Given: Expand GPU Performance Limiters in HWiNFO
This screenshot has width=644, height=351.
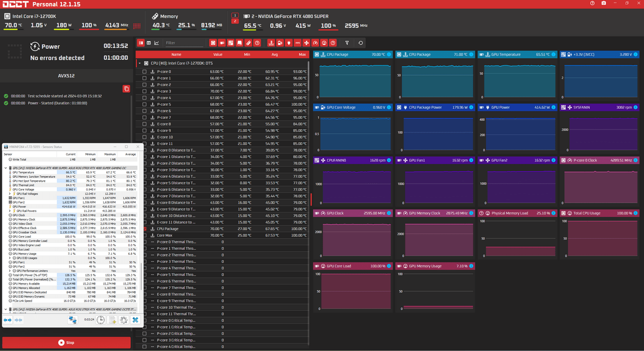Looking at the screenshot, I should [10, 271].
